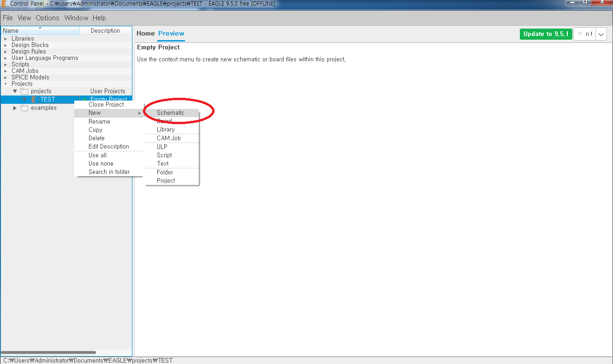Viewport: 613px width, 364px height.
Task: Choose Edit Description in context menu
Action: pyautogui.click(x=108, y=146)
